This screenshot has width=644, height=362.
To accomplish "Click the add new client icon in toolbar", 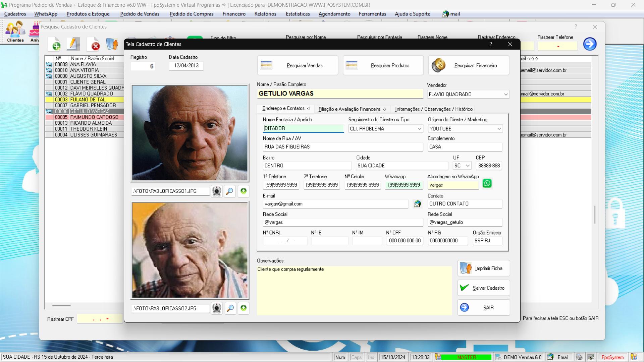I will pos(55,45).
